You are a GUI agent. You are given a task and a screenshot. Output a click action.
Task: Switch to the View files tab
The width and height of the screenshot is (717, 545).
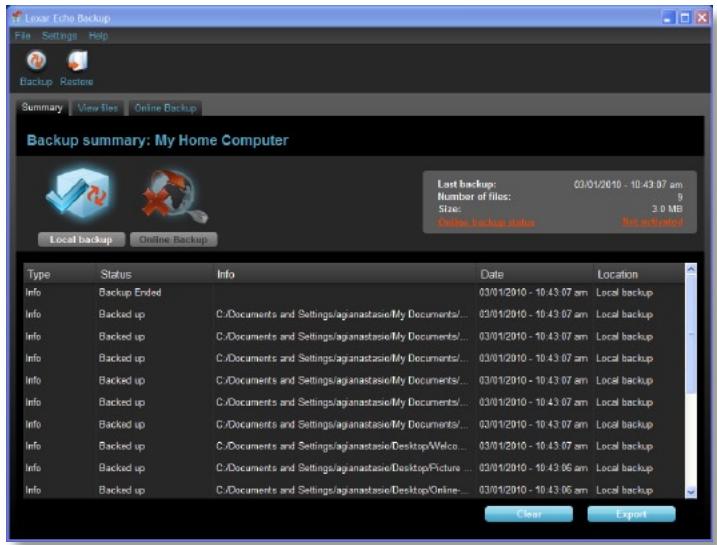[98, 108]
